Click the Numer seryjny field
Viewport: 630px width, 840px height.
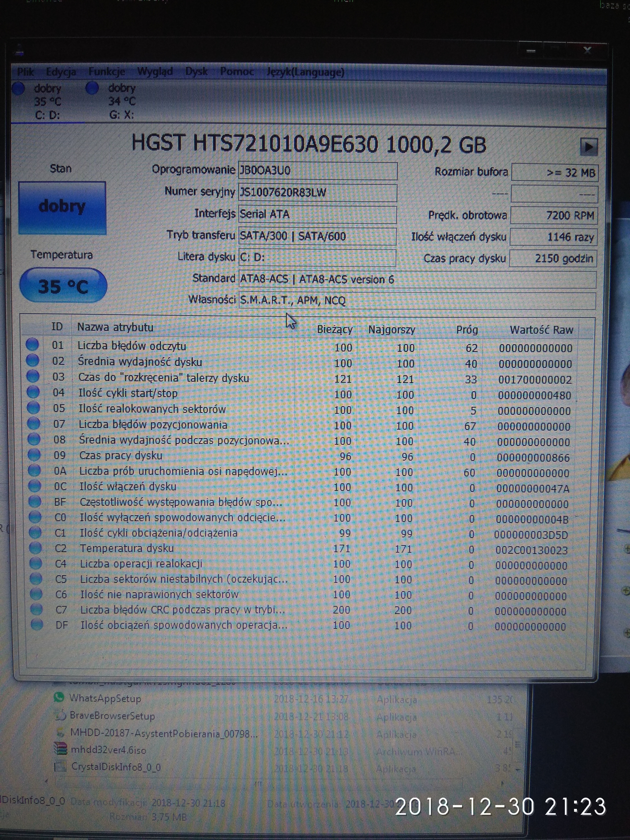coord(318,192)
